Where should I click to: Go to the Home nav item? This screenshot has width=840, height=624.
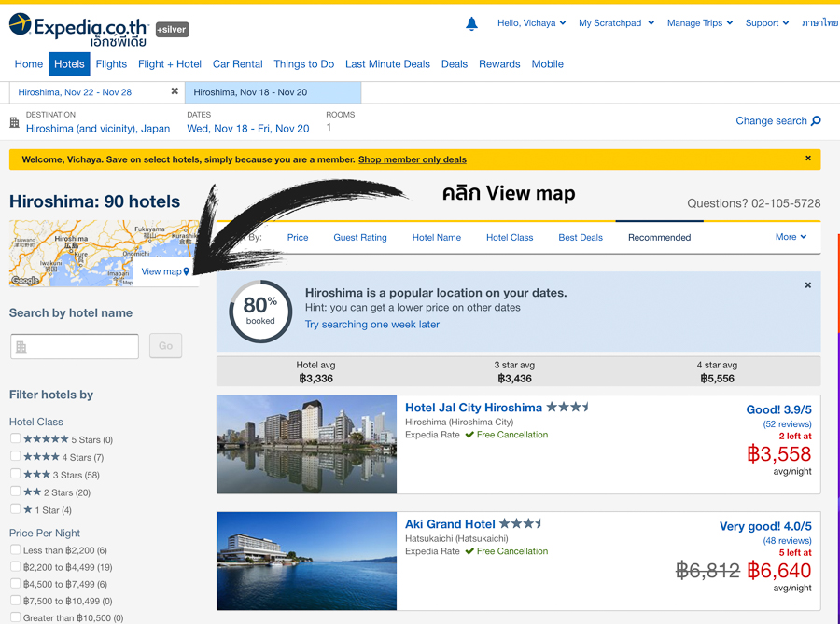click(28, 63)
